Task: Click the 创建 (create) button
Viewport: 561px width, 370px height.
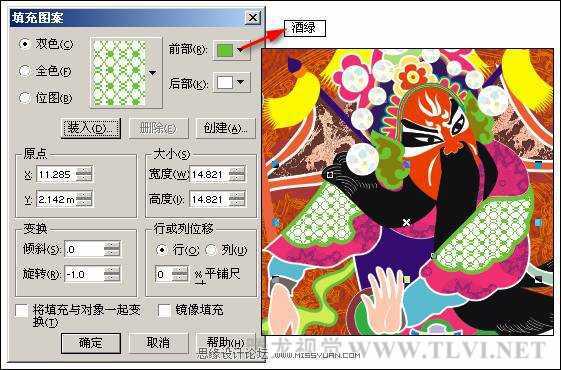Action: coord(225,128)
